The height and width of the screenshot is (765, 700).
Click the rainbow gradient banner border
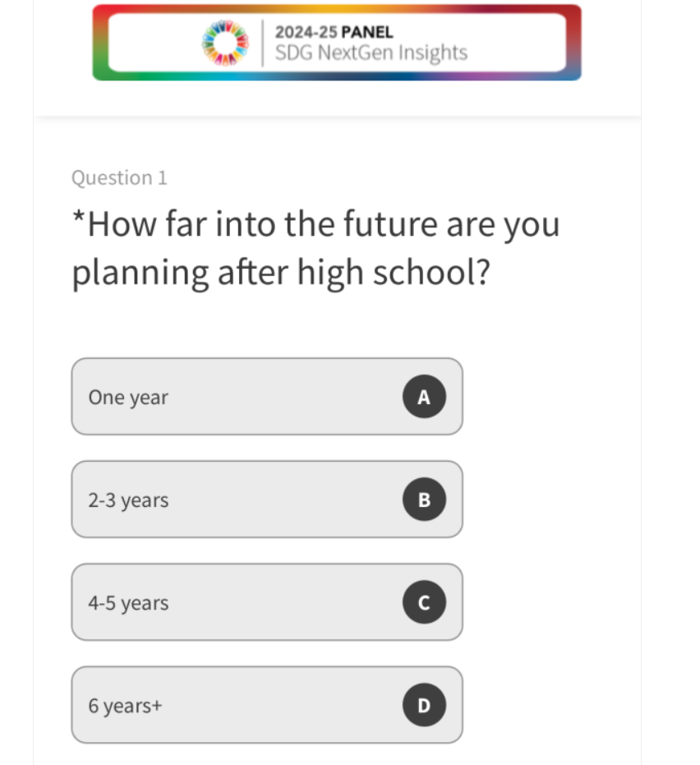pos(337,8)
